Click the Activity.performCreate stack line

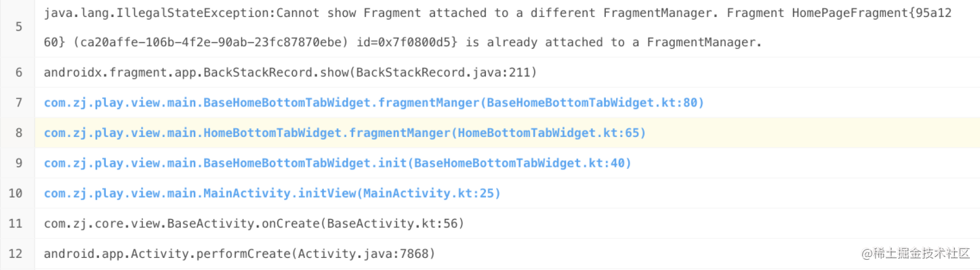coord(239,254)
